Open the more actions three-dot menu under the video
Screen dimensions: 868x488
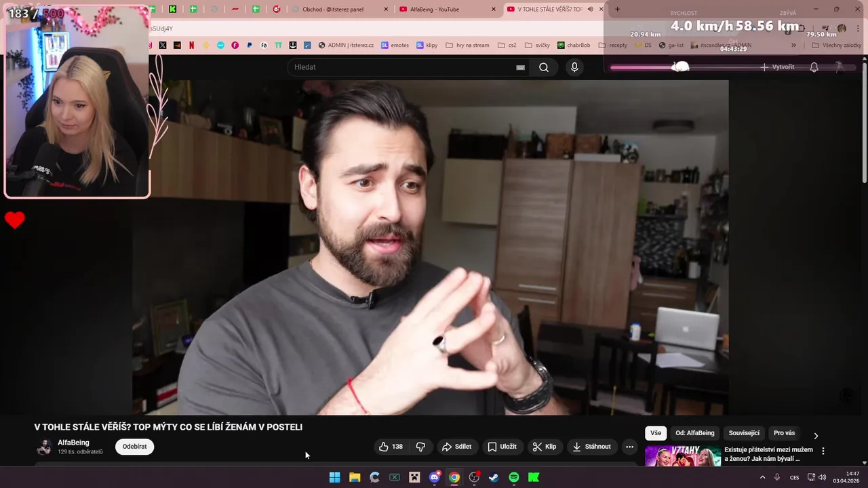click(629, 447)
